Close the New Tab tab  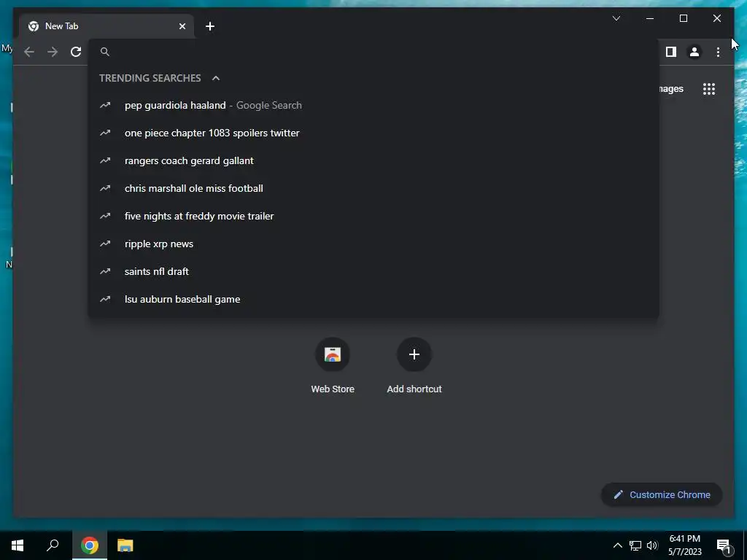click(182, 26)
